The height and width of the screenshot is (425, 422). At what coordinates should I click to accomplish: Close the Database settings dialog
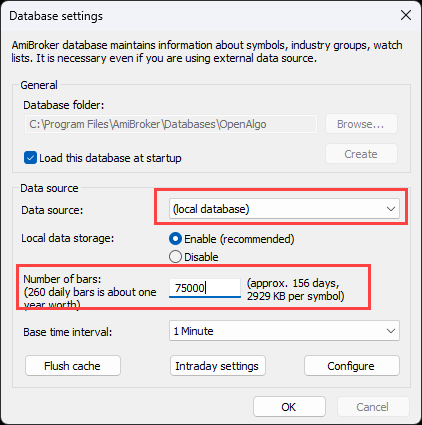click(406, 15)
